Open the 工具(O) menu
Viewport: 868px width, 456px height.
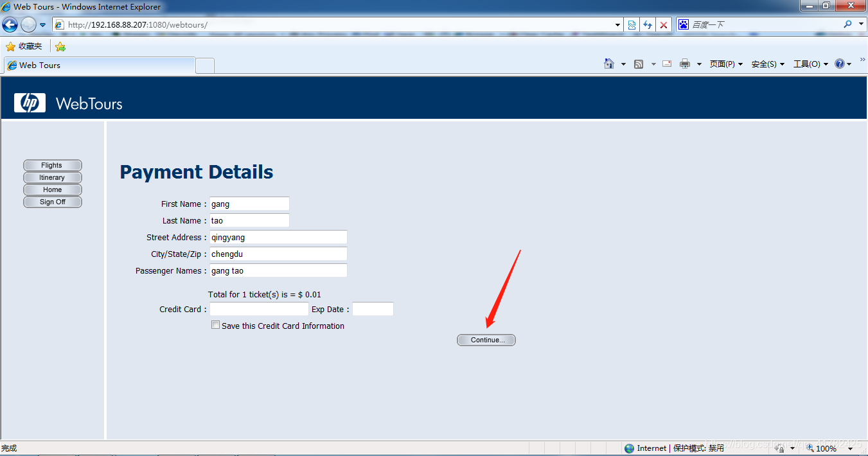810,64
